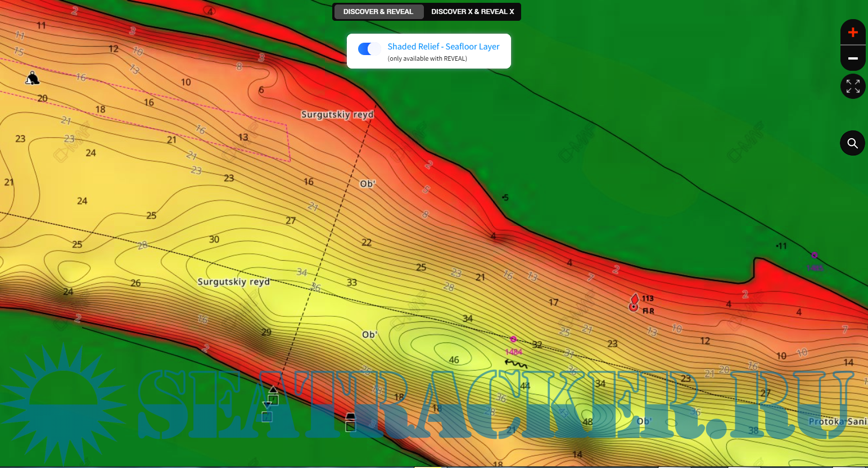Click the magenta marker above 1485
The height and width of the screenshot is (468, 868).
814,255
